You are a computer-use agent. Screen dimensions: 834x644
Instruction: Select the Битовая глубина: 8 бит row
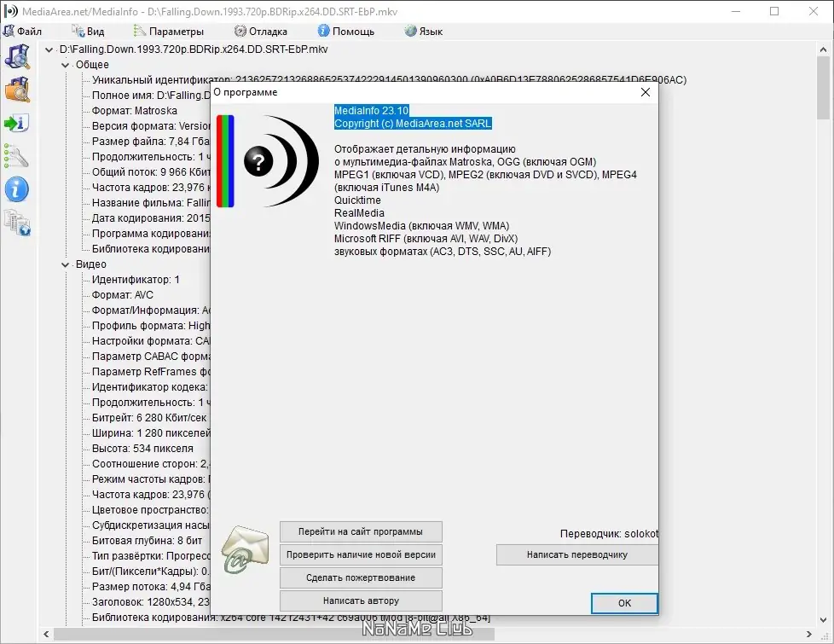pyautogui.click(x=147, y=541)
